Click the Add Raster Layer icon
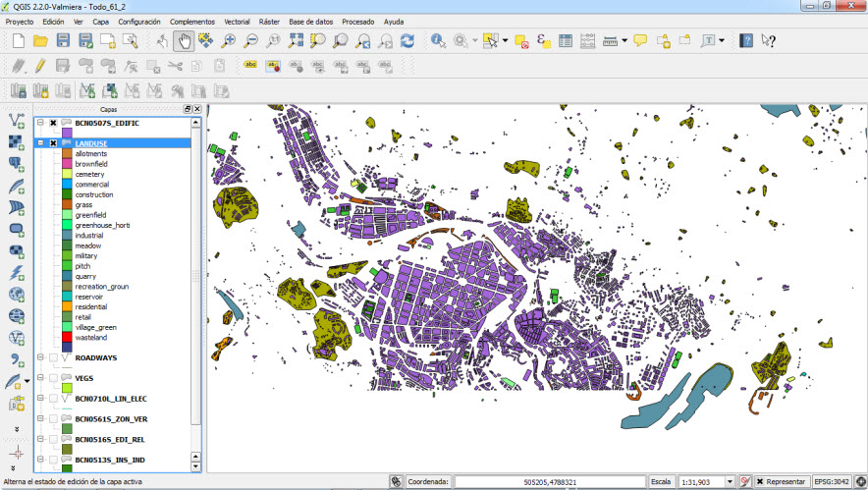868x490 pixels. pos(17,141)
